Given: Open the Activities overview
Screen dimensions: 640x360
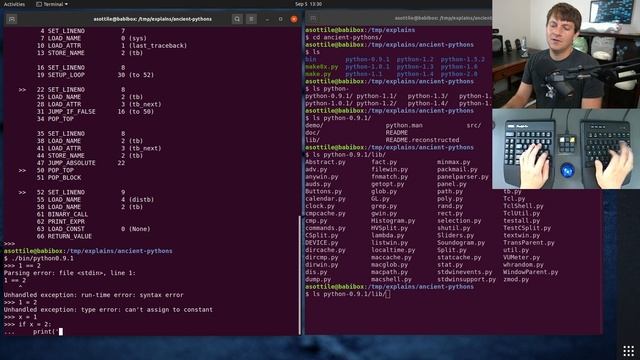Looking at the screenshot, I should (14, 4).
